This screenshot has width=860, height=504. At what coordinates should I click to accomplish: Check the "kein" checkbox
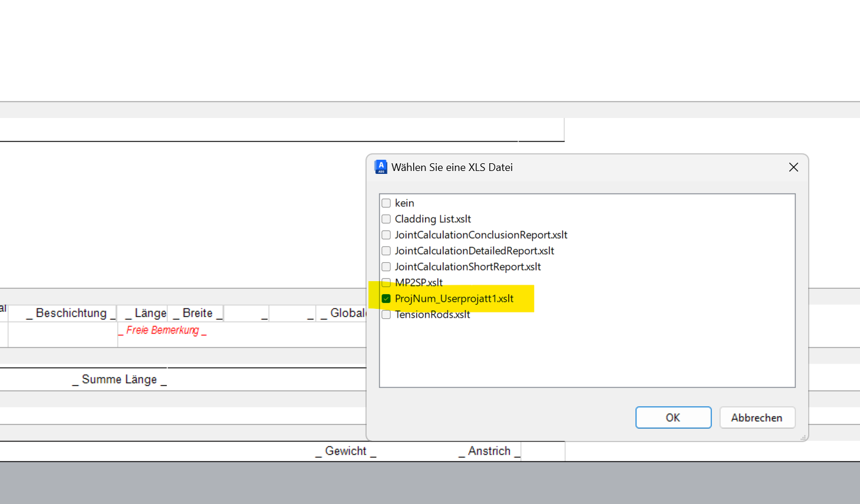tap(387, 203)
